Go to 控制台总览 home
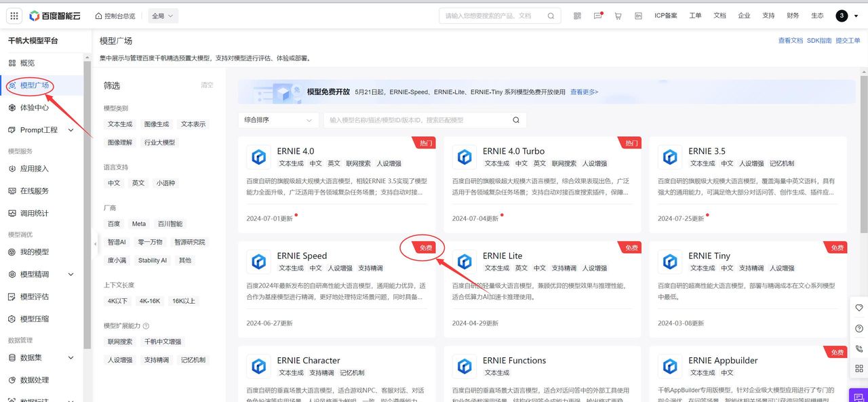The image size is (868, 402). pyautogui.click(x=115, y=16)
